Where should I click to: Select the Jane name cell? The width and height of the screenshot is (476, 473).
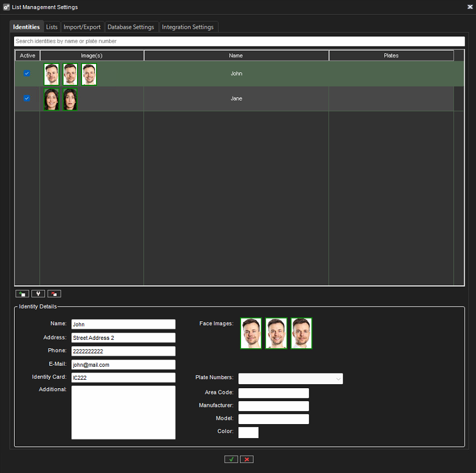[x=236, y=99]
